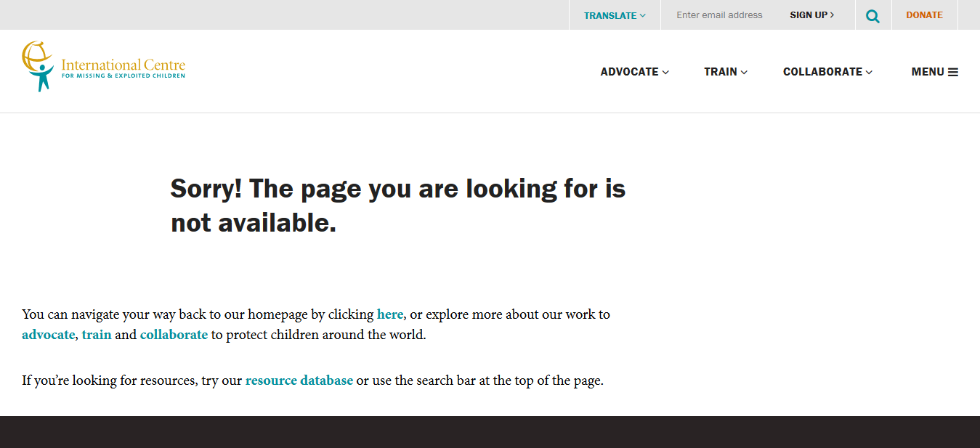Expand the Train navigation menu
The width and height of the screenshot is (980, 448).
coord(725,72)
